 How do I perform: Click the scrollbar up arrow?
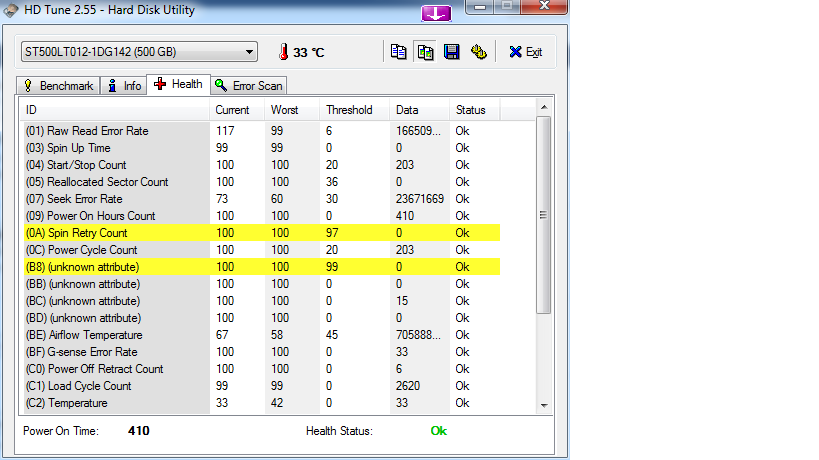point(544,107)
